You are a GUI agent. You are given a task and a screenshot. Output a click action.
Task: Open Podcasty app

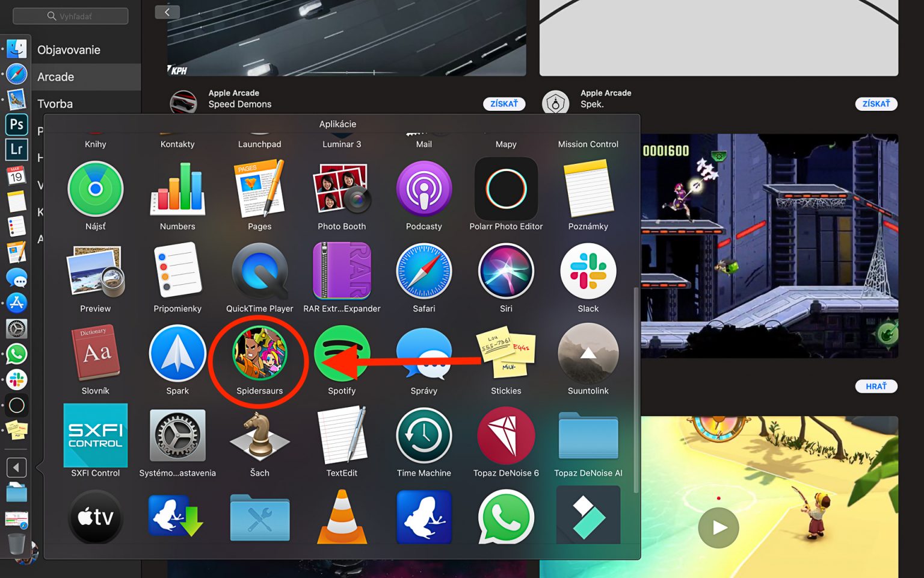coord(424,189)
